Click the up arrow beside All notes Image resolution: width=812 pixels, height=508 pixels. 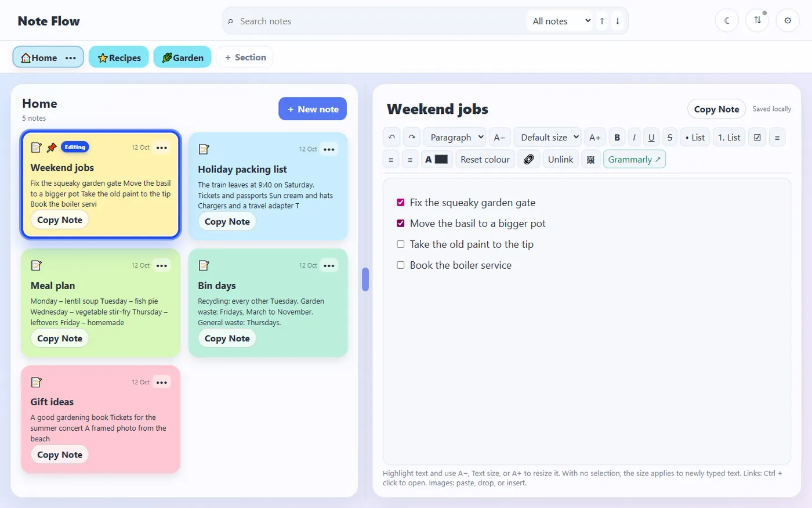[x=602, y=21]
